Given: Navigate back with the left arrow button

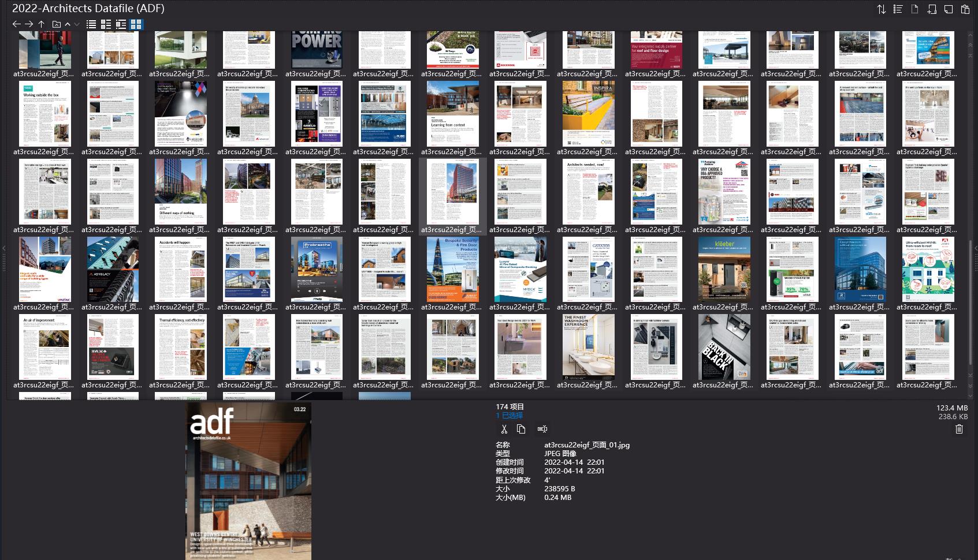Looking at the screenshot, I should coord(16,24).
